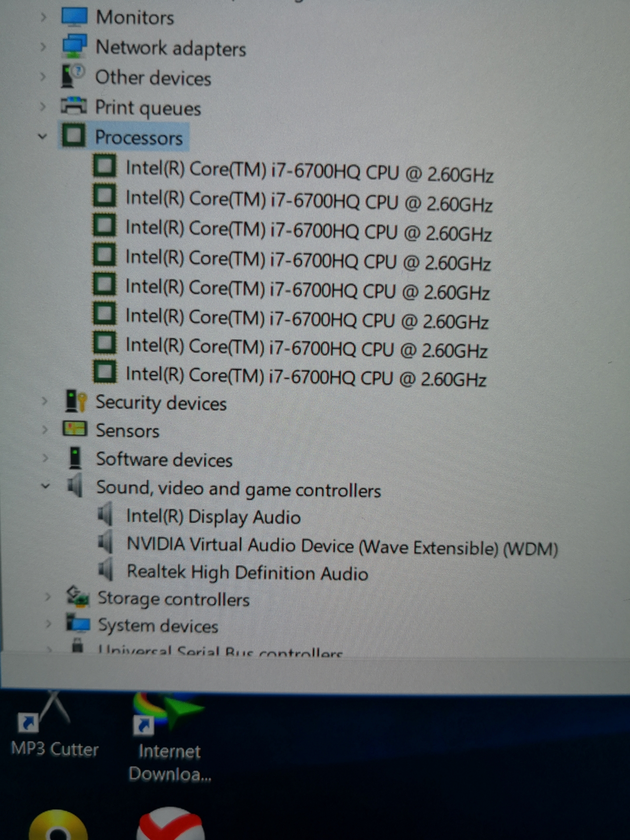Select the "Realtek High Definition Audio" device label
This screenshot has width=630, height=840.
coord(248,573)
